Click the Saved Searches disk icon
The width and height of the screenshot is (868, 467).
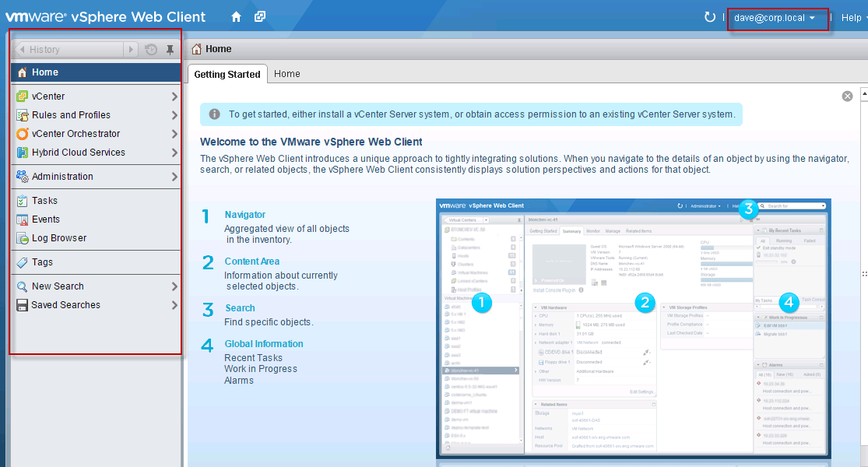pyautogui.click(x=23, y=305)
